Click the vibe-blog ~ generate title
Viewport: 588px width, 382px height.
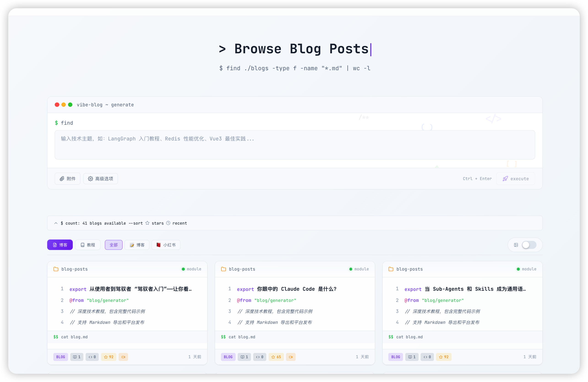(105, 105)
